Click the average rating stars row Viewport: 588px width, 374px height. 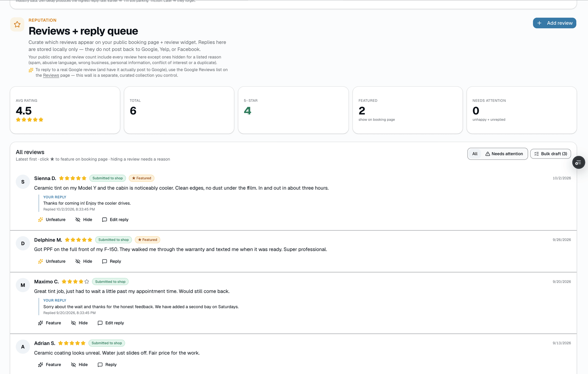pos(29,120)
